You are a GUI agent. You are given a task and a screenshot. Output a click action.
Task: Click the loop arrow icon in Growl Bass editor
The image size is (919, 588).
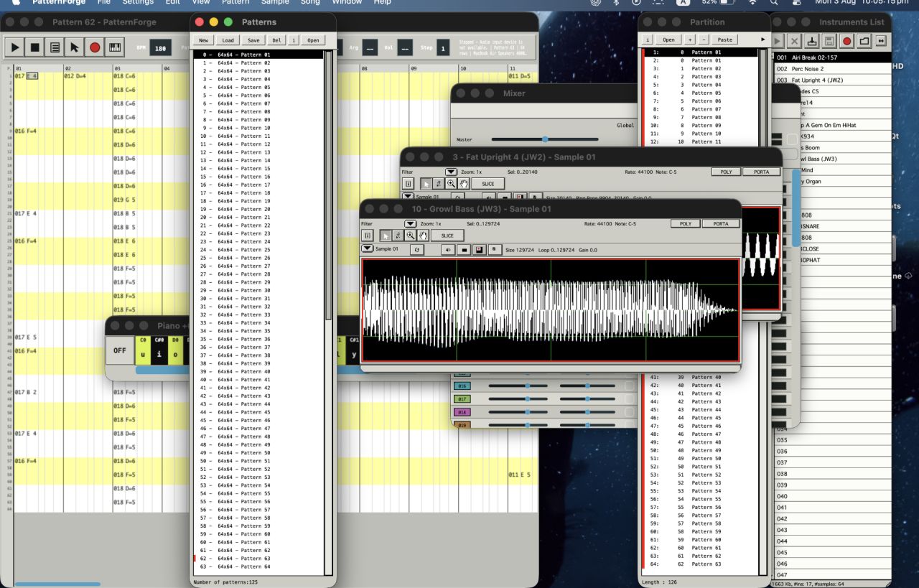click(417, 249)
